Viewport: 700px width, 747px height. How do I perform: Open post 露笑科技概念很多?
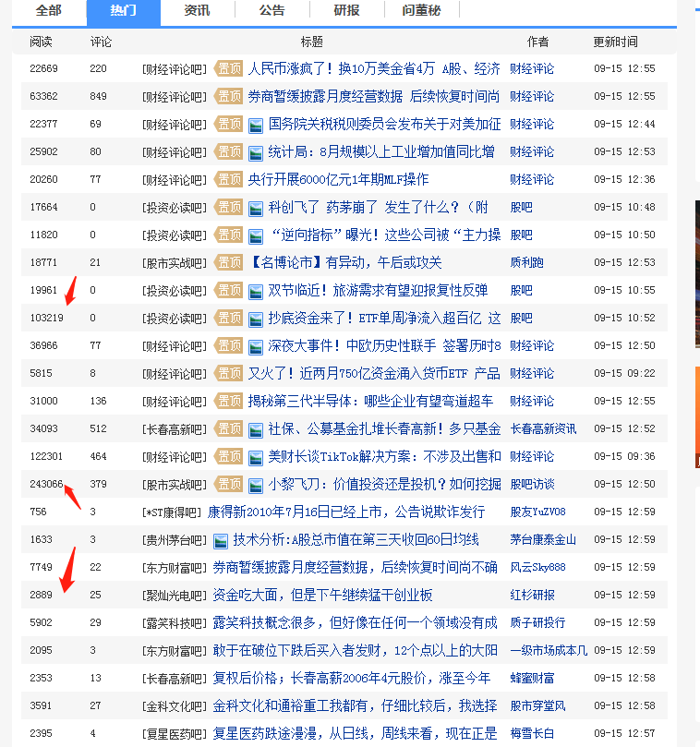pyautogui.click(x=355, y=622)
